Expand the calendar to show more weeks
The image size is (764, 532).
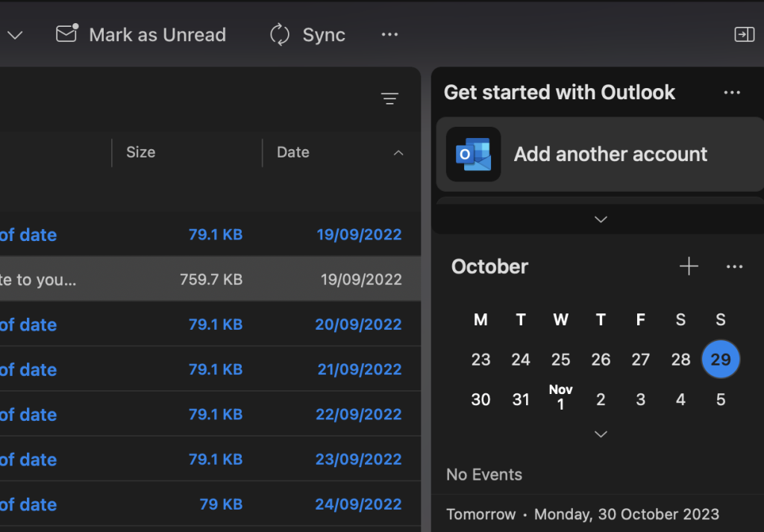[601, 434]
